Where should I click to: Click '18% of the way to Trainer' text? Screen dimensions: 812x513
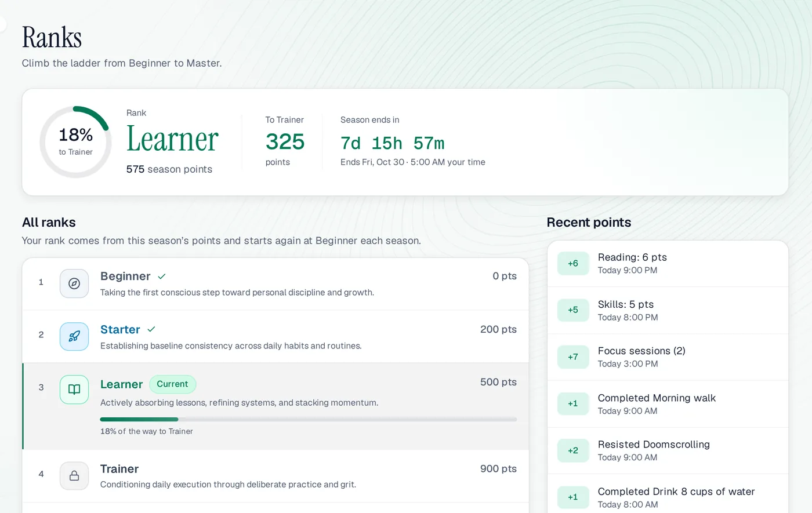pyautogui.click(x=147, y=431)
